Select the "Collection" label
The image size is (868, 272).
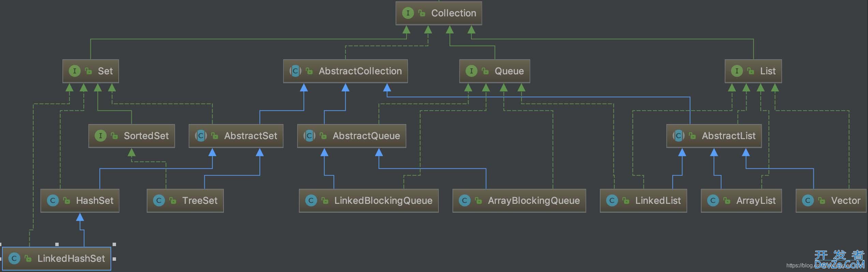point(454,13)
